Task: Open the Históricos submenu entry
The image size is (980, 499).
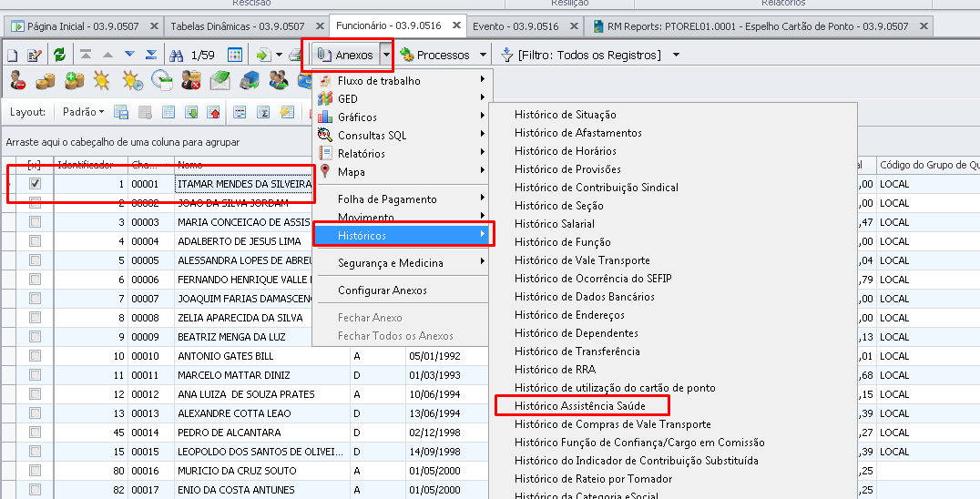Action: point(402,236)
